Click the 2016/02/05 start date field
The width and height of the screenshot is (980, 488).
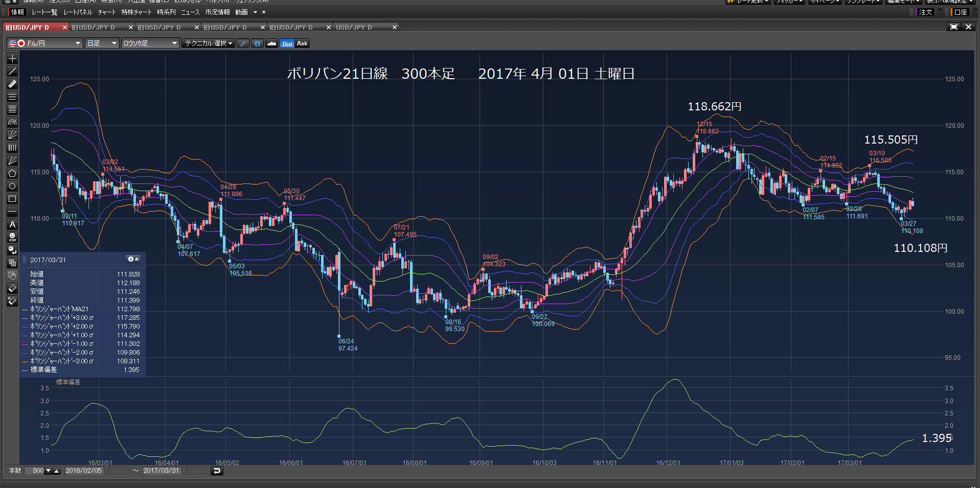click(x=84, y=471)
